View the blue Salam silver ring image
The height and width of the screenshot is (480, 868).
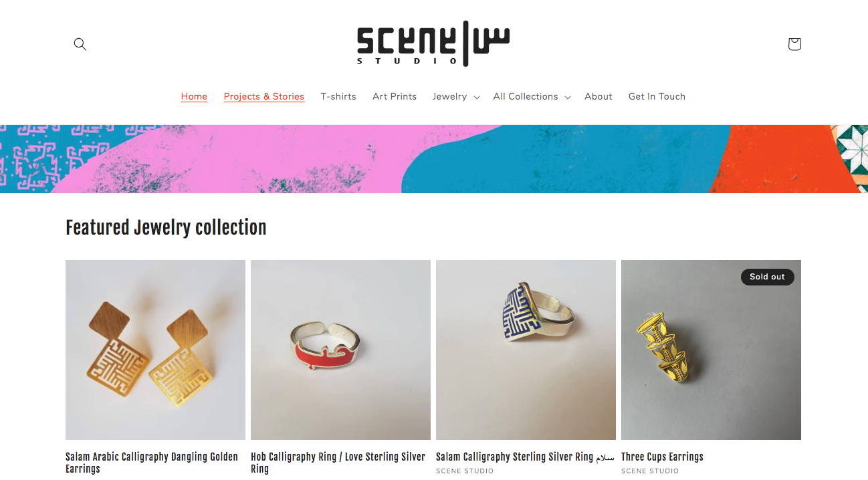526,350
